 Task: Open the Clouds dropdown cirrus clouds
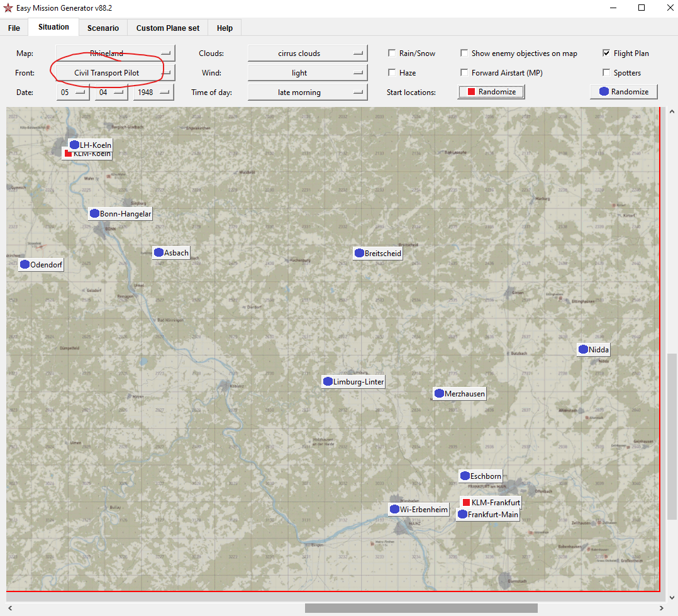click(x=308, y=53)
